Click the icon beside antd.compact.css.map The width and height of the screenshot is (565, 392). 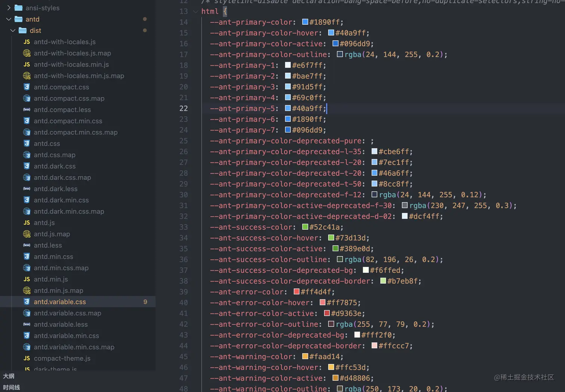(27, 98)
